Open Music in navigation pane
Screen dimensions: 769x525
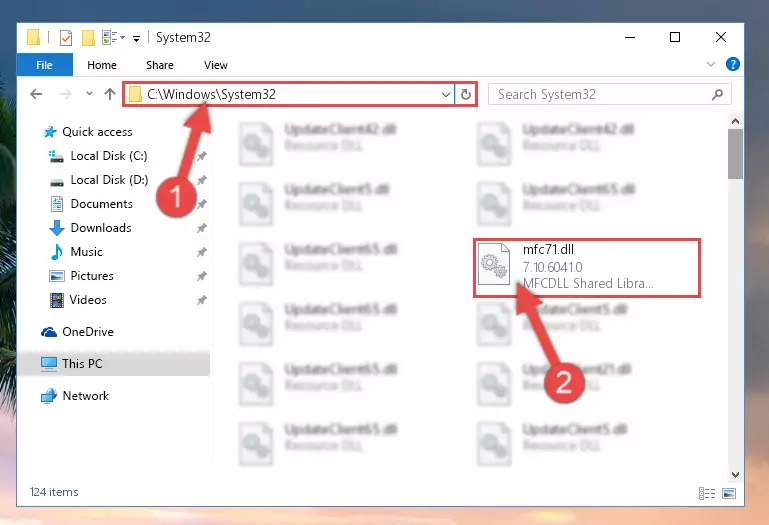86,252
